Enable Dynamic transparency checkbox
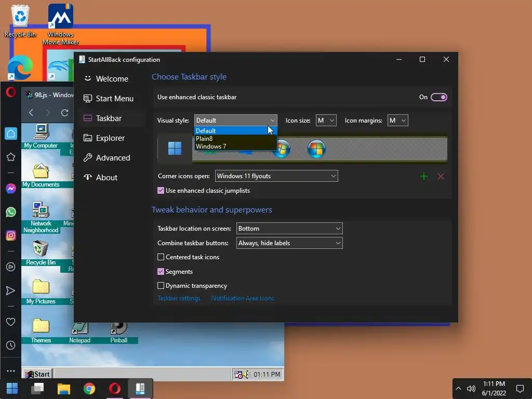Viewport: 532px width, 399px height. (161, 286)
